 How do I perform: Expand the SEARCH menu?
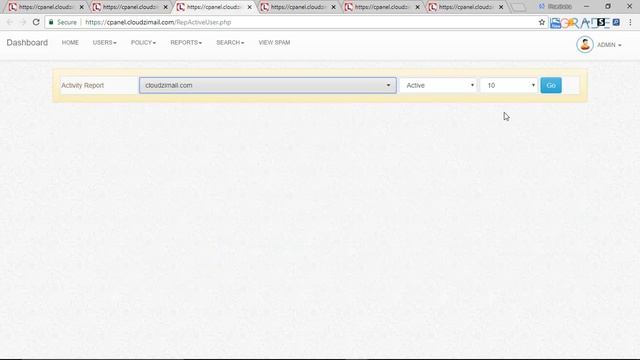230,42
